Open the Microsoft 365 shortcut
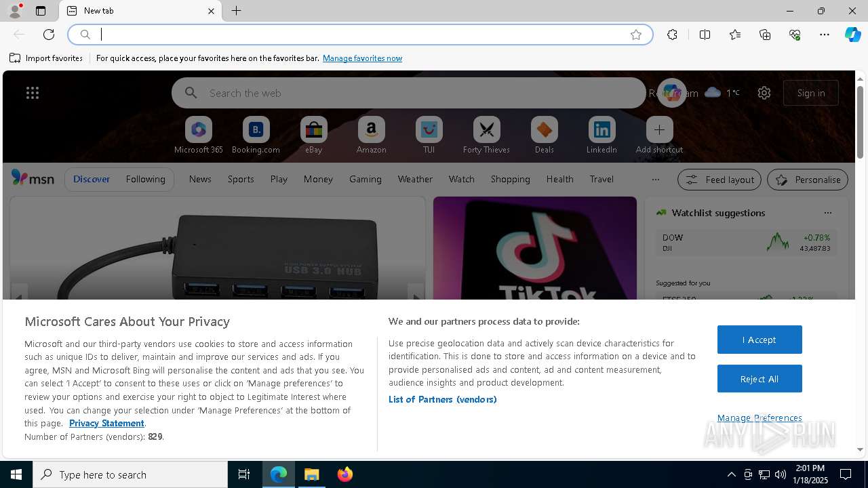 [x=198, y=135]
